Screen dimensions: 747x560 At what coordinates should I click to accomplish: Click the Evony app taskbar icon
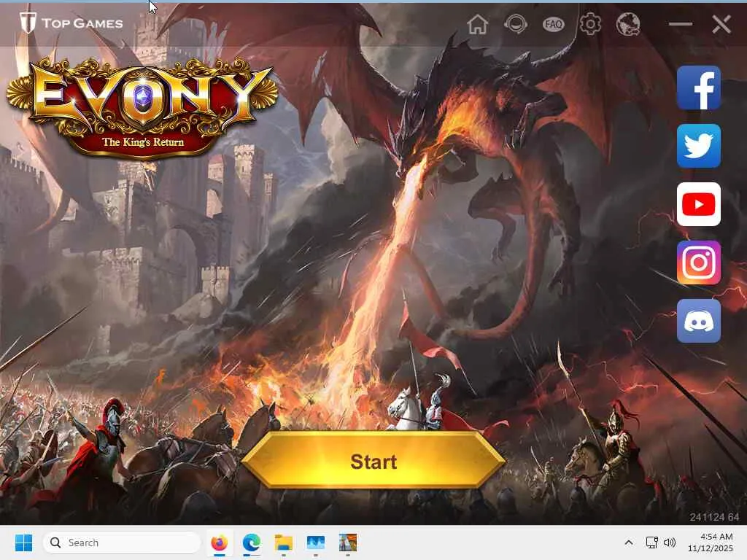click(348, 542)
